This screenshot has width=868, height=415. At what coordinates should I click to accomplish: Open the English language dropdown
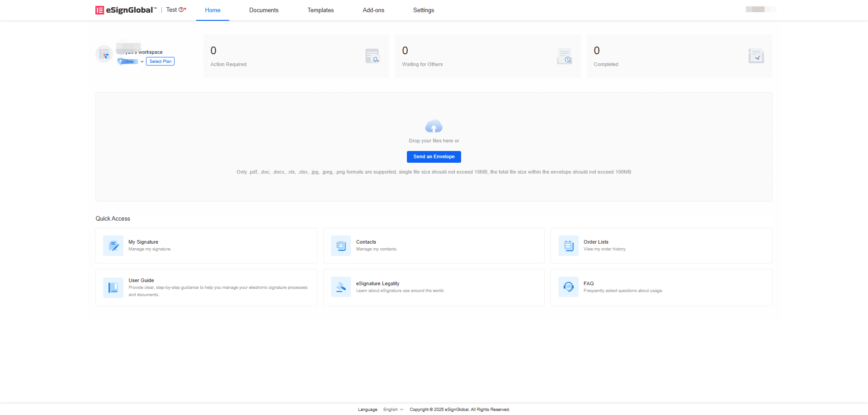tap(393, 410)
